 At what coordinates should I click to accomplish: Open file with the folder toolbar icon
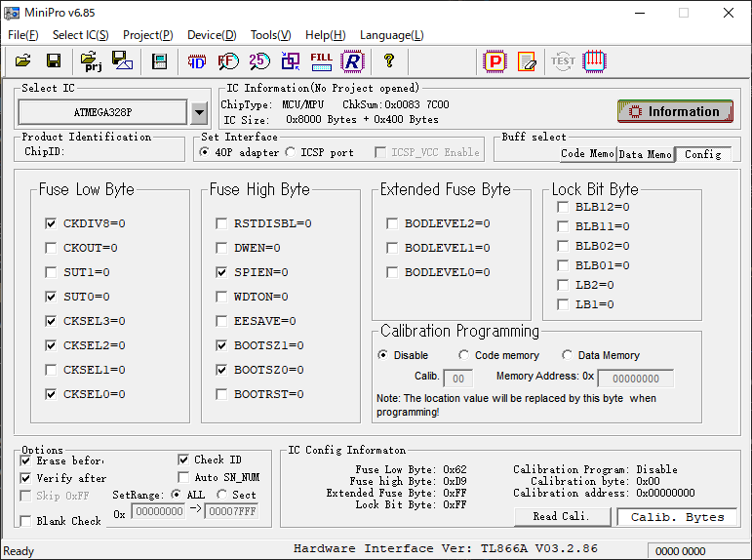coord(22,60)
